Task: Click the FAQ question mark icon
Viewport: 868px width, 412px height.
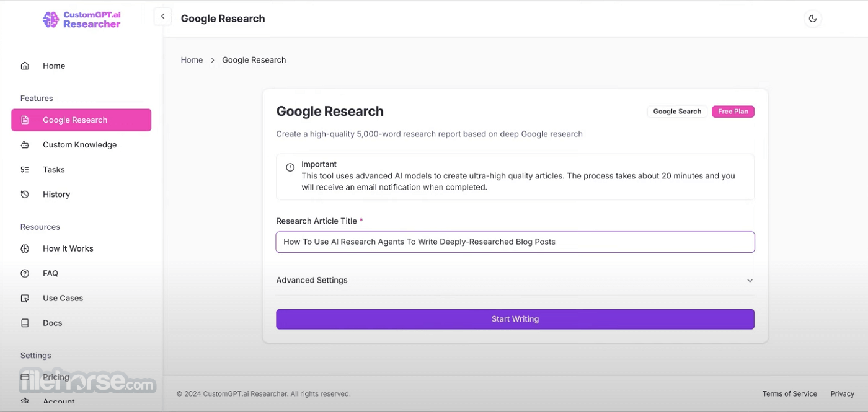Action: click(25, 273)
